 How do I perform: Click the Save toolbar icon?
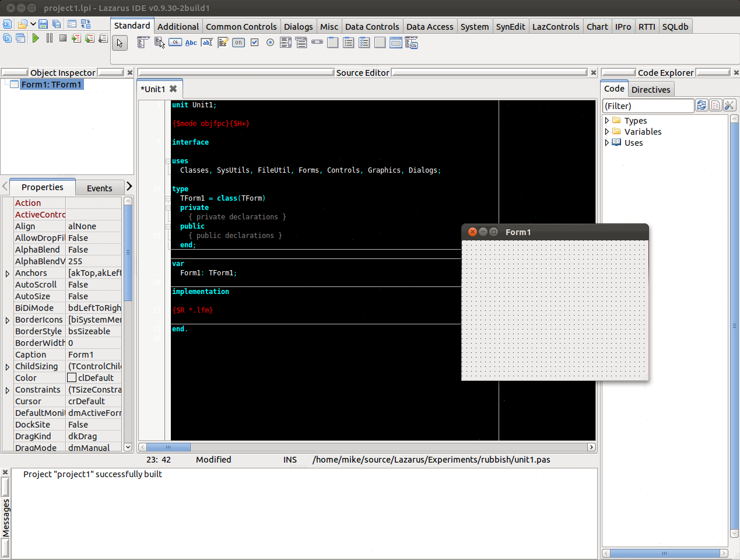pyautogui.click(x=43, y=24)
